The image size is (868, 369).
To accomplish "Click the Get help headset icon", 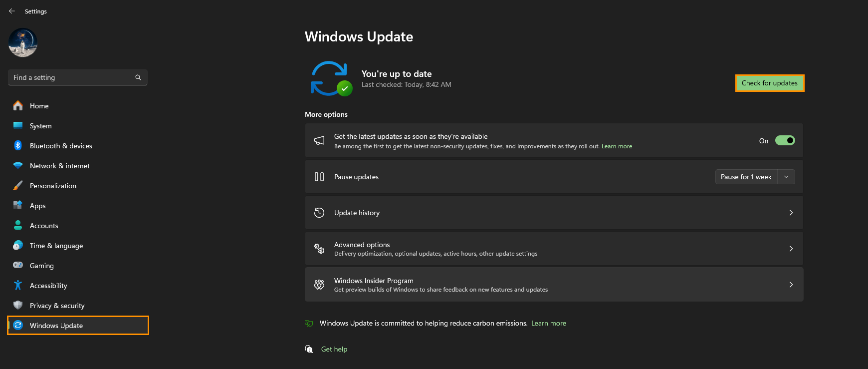I will (x=309, y=349).
